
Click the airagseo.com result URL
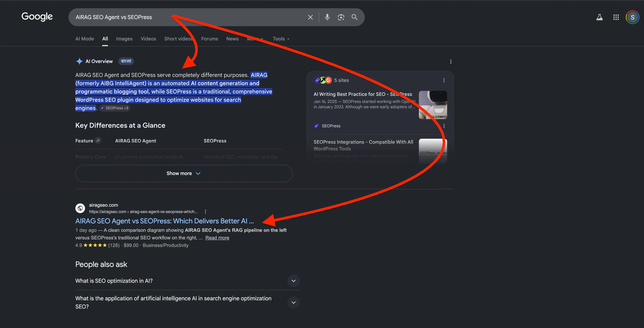[x=144, y=212]
